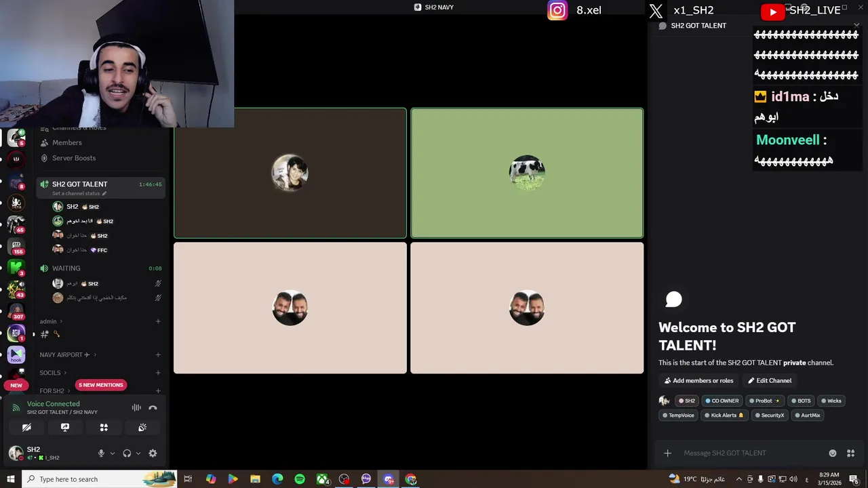Image resolution: width=868 pixels, height=488 pixels.
Task: Open notification center with 6 badge
Action: click(854, 479)
